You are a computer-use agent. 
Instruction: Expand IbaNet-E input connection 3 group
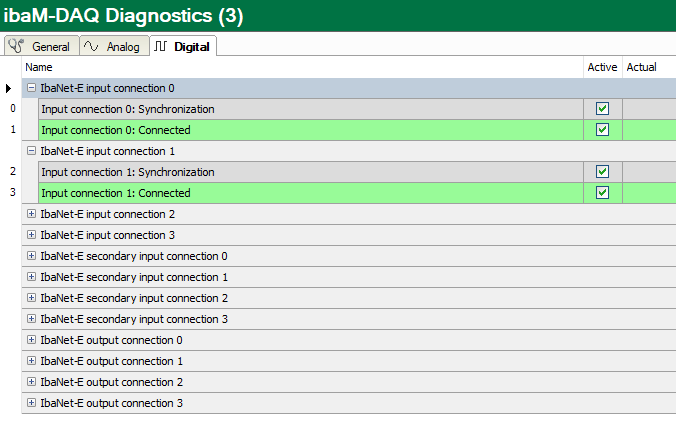31,235
